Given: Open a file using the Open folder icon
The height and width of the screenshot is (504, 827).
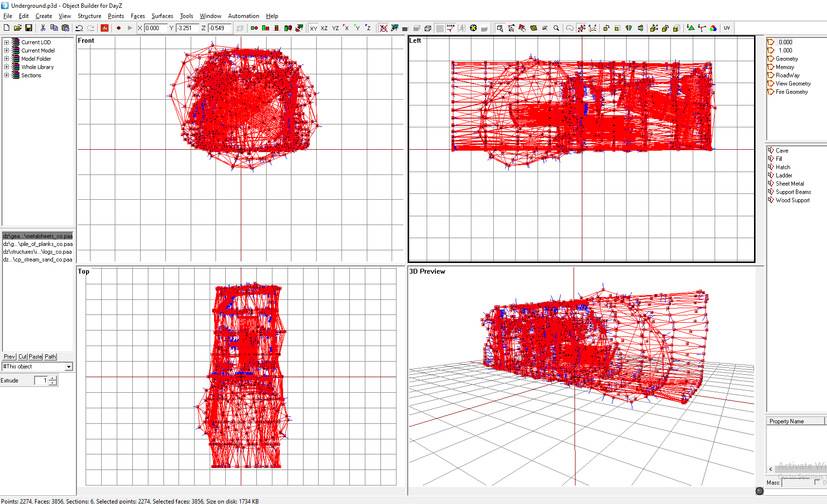Looking at the screenshot, I should tap(18, 28).
